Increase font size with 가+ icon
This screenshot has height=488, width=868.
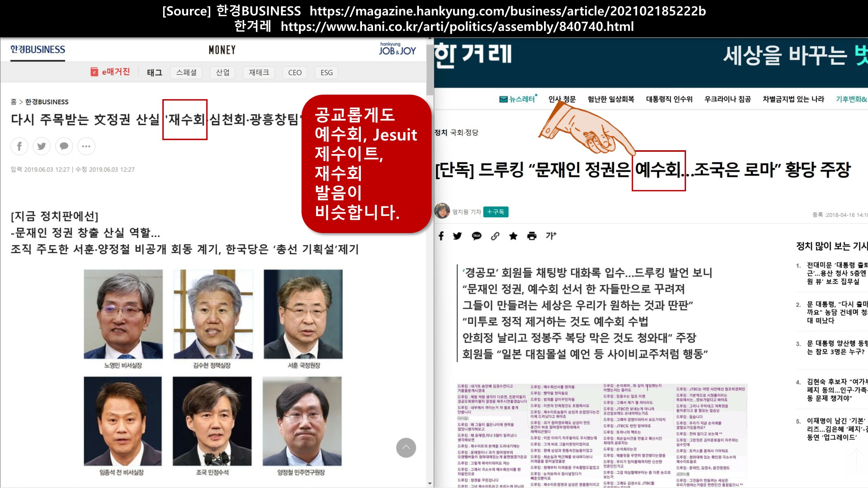coord(551,236)
